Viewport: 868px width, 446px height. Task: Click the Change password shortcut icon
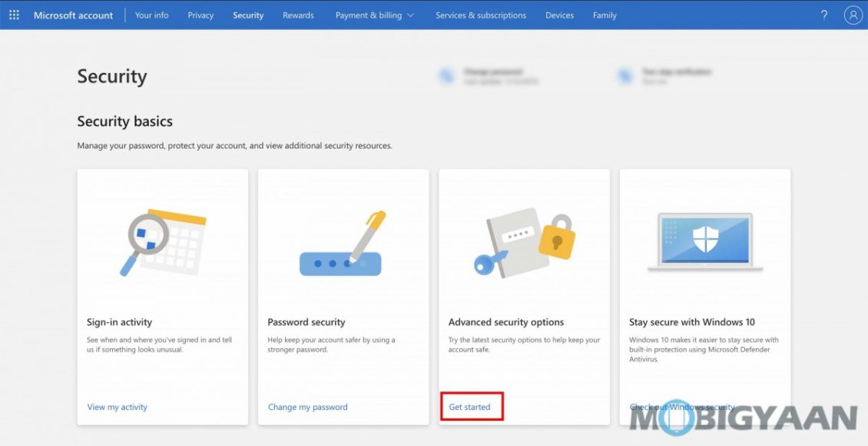pos(447,75)
